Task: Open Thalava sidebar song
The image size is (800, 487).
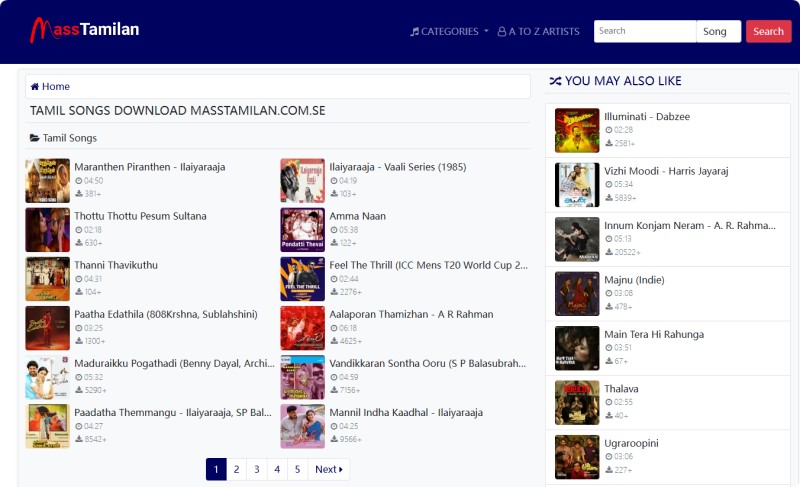Action: (621, 389)
